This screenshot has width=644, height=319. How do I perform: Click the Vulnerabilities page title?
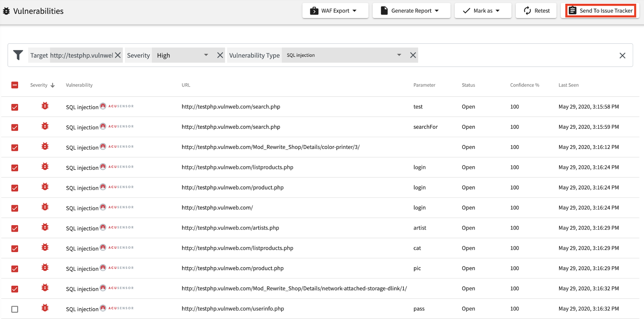(x=38, y=11)
